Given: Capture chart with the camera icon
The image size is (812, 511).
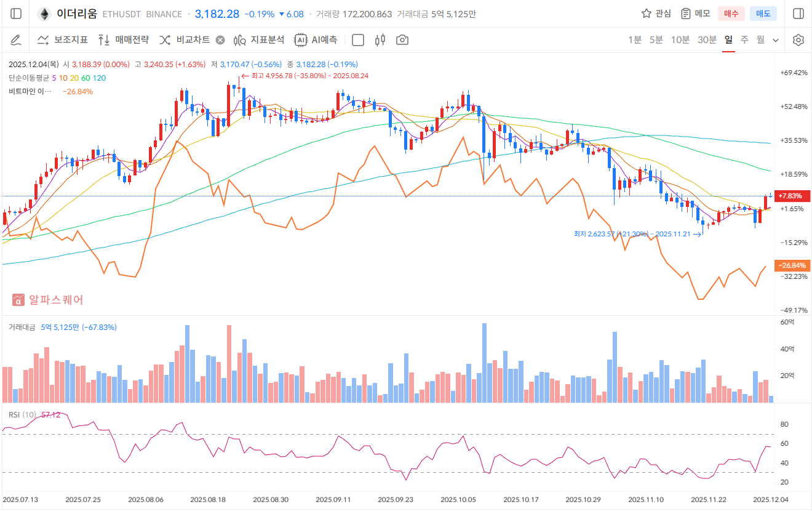Looking at the screenshot, I should [402, 40].
